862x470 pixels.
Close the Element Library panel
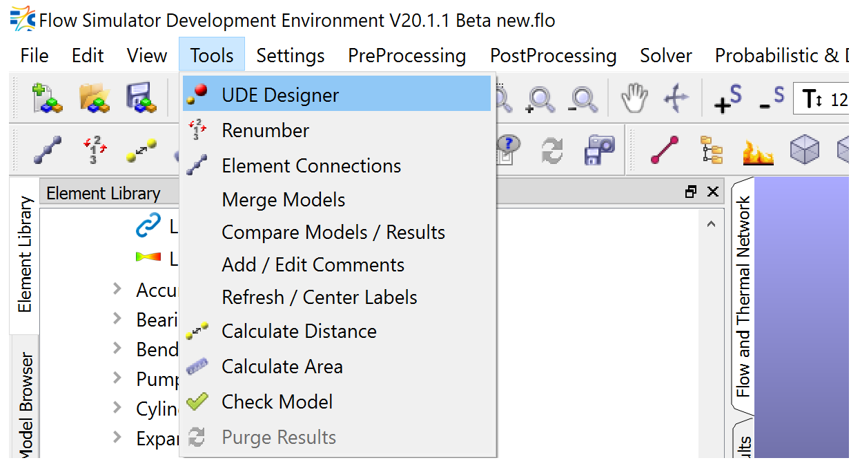click(713, 192)
